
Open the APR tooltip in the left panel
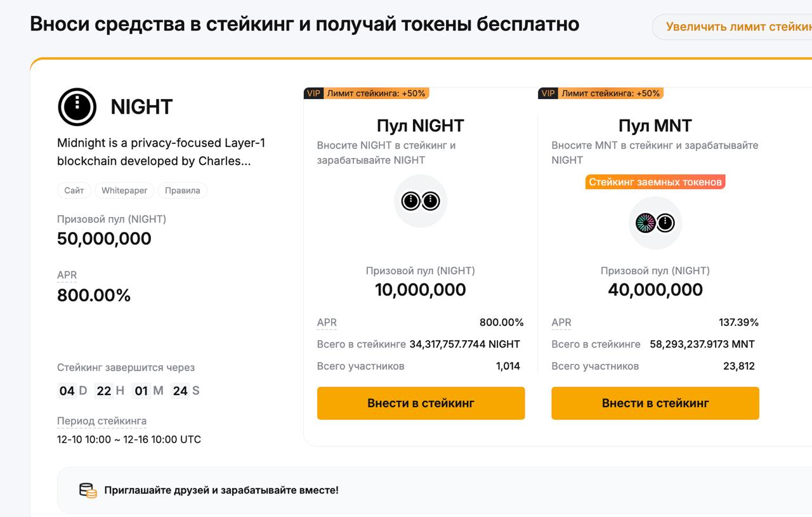tap(67, 275)
